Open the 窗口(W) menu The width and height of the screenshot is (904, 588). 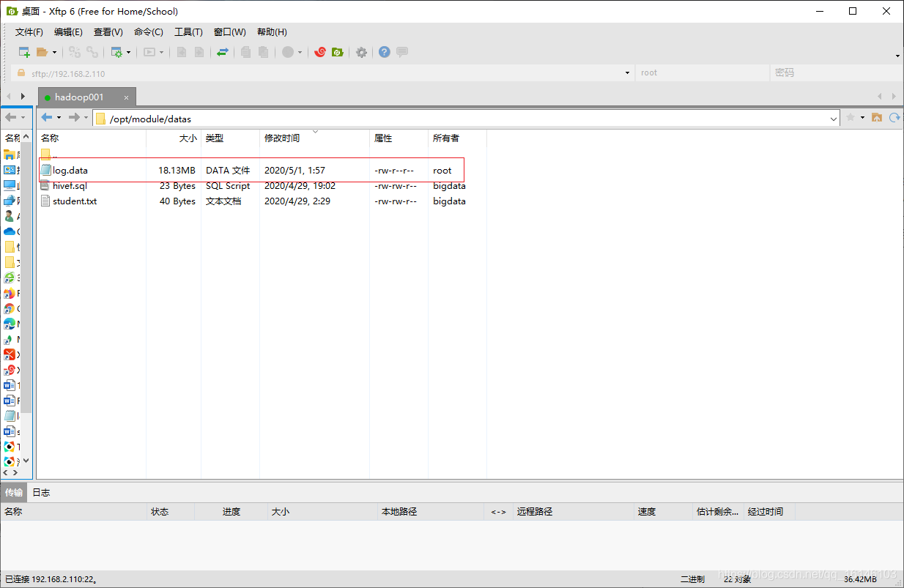pyautogui.click(x=230, y=32)
